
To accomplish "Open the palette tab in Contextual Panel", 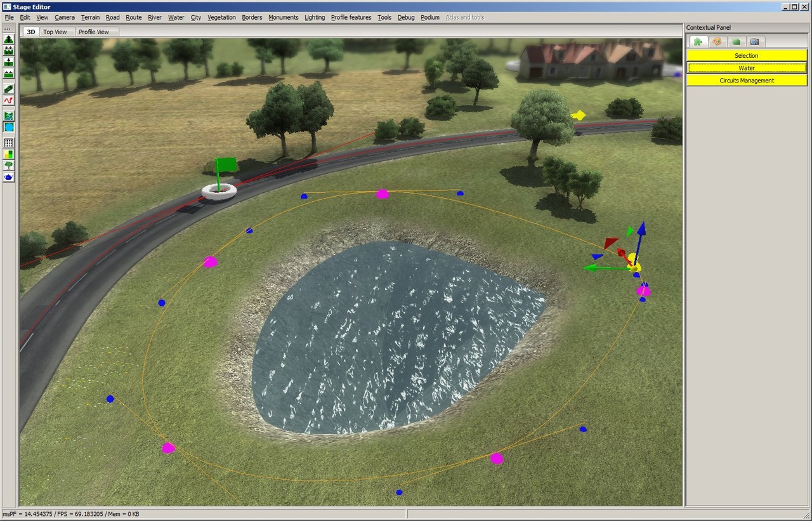I will 717,42.
